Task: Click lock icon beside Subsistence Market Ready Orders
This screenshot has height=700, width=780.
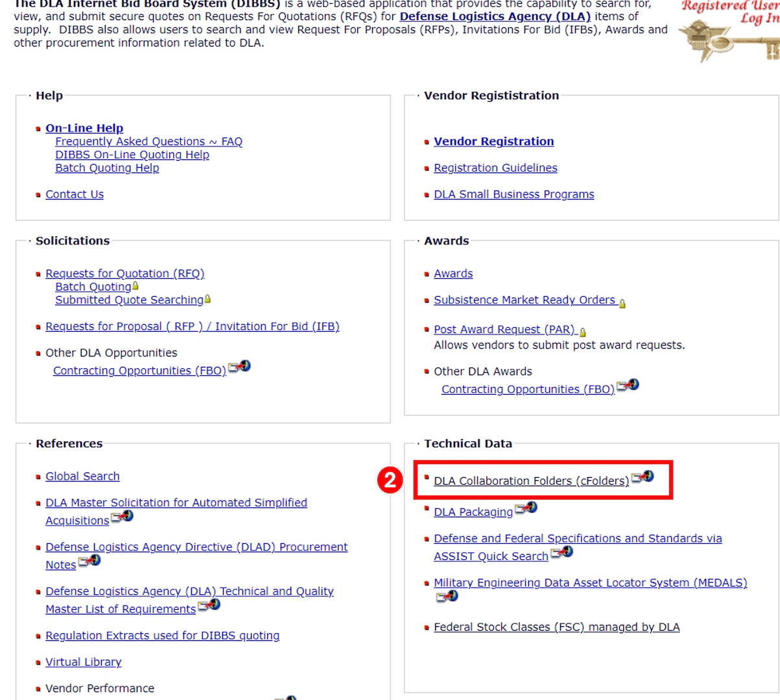Action: tap(622, 303)
